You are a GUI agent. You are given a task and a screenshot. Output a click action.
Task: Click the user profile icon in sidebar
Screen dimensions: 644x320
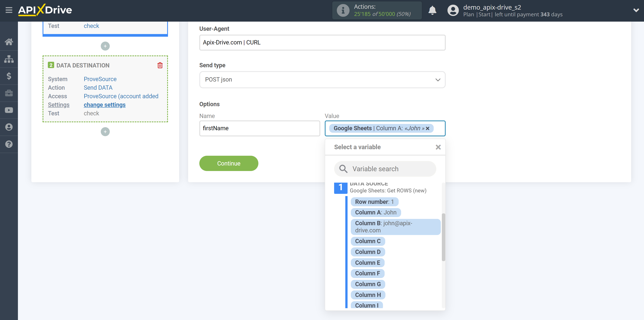(x=9, y=127)
